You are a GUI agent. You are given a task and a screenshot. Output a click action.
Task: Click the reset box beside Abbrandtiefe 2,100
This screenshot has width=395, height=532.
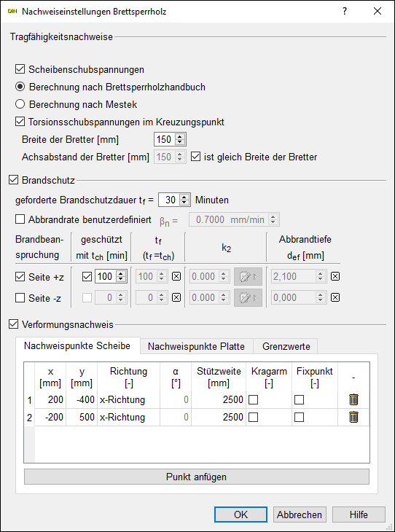(335, 276)
